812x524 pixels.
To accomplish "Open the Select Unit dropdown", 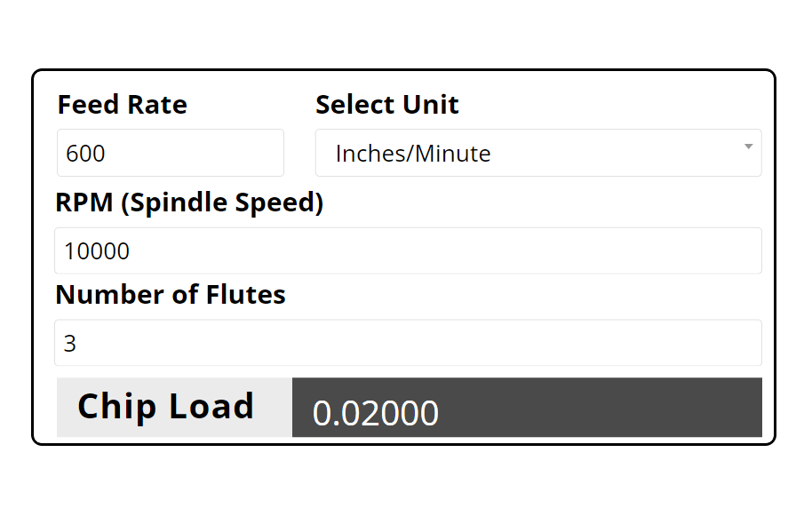I will [537, 153].
